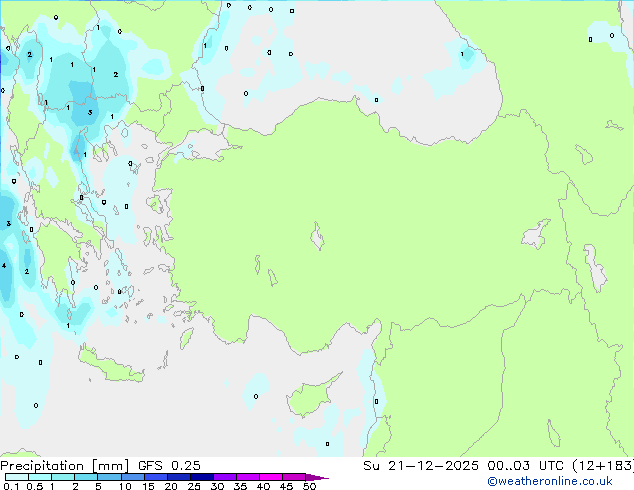Image resolution: width=634 pixels, height=490 pixels.
Task: Click the precipitation value '5' over the Balkans
Action: point(90,113)
